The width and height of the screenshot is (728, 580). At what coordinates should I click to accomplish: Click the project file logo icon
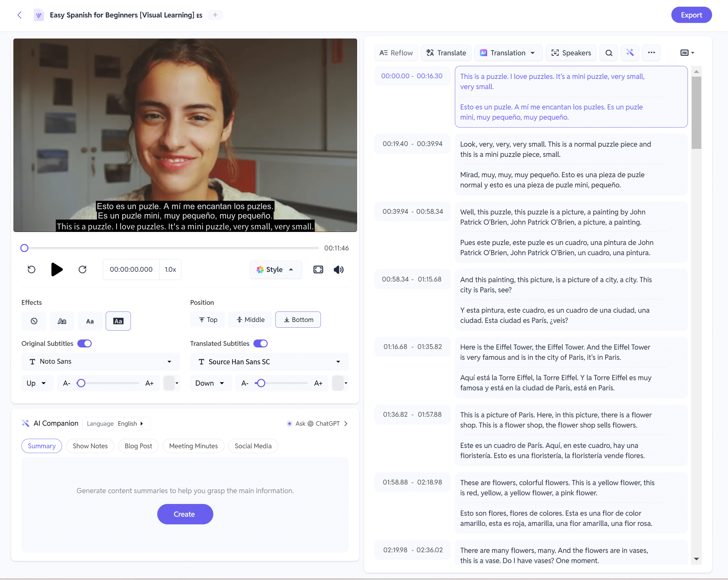pos(39,15)
